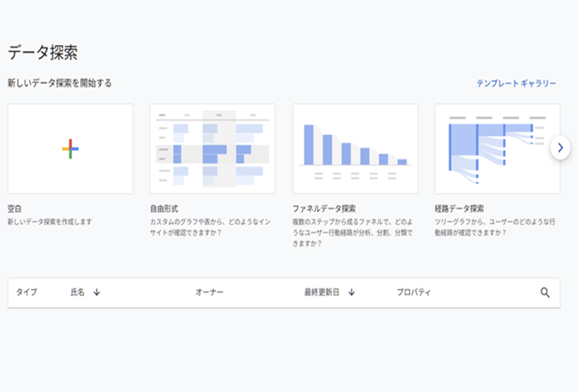The width and height of the screenshot is (577, 392).
Task: Open search in the explorations table
Action: pyautogui.click(x=546, y=292)
